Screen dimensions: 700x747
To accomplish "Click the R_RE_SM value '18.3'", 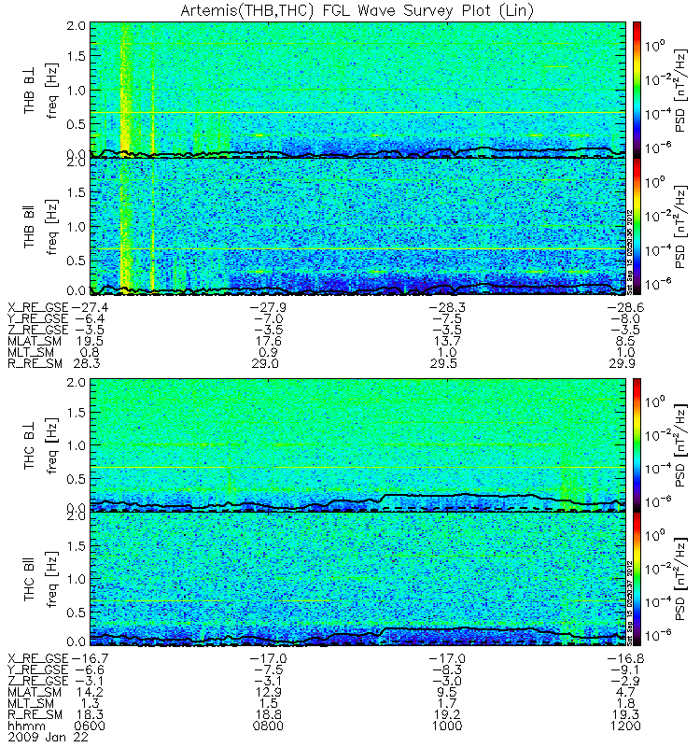I will pos(90,714).
